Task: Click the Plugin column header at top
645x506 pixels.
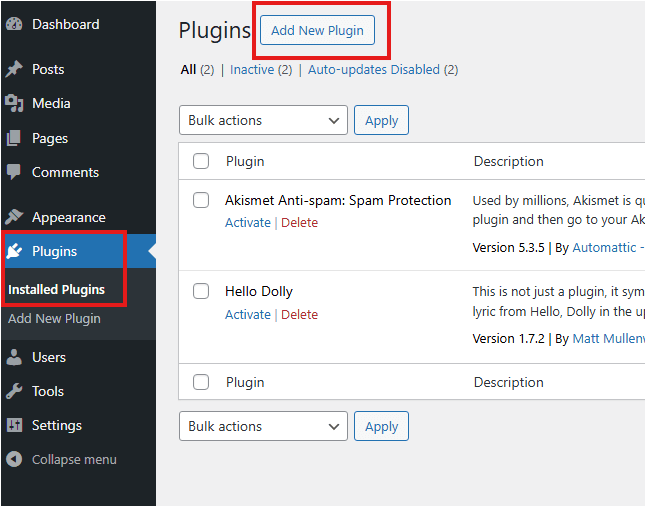Action: (245, 162)
